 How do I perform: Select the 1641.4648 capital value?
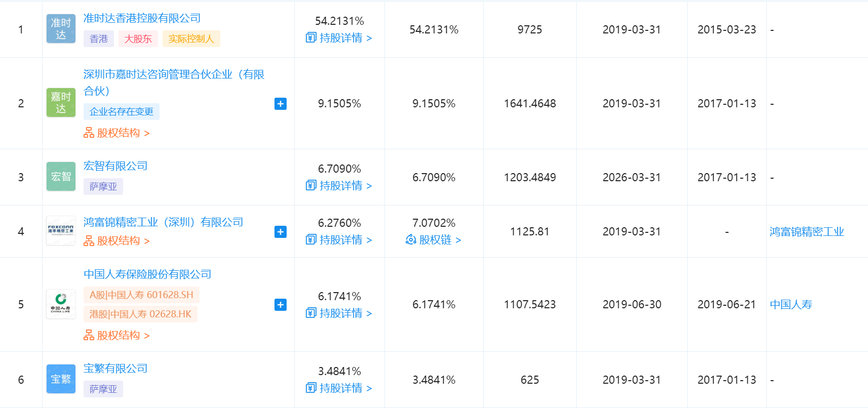[530, 104]
